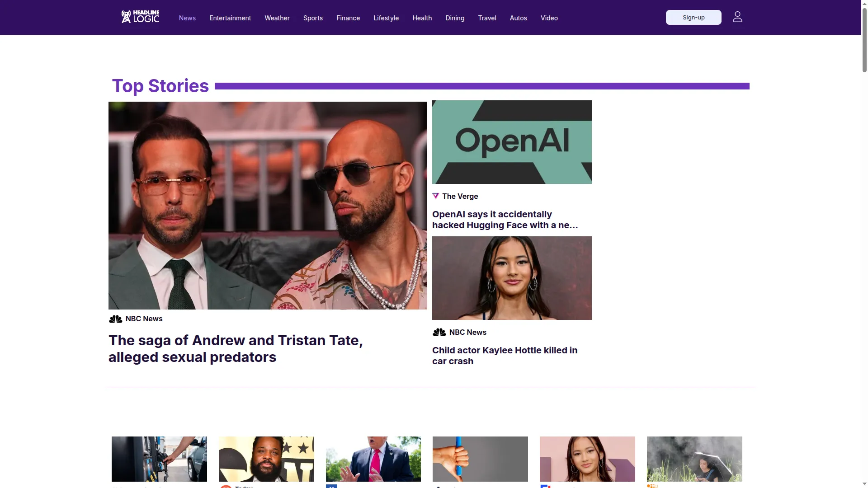Click the NBC News peacock icon under Tate story
Screen dimensions: 868x488
pyautogui.click(x=115, y=319)
